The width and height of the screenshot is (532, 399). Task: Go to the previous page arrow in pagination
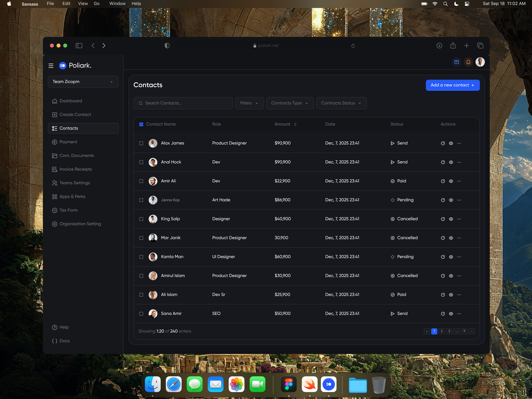click(427, 331)
